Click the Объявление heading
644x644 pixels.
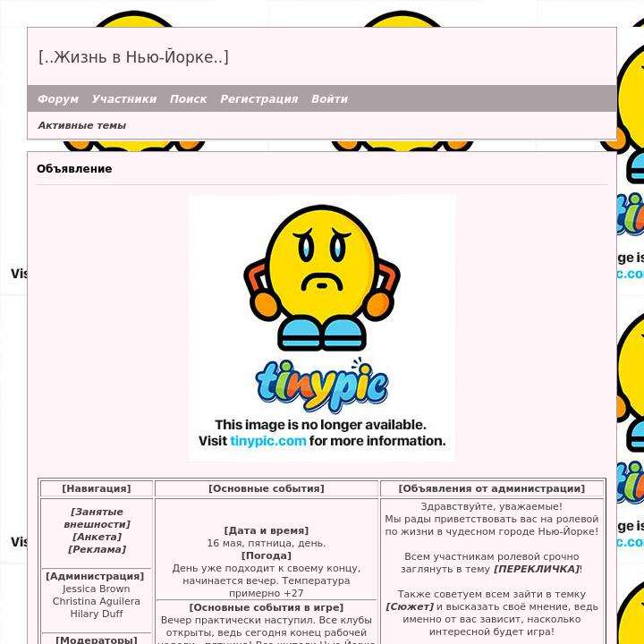coord(74,169)
